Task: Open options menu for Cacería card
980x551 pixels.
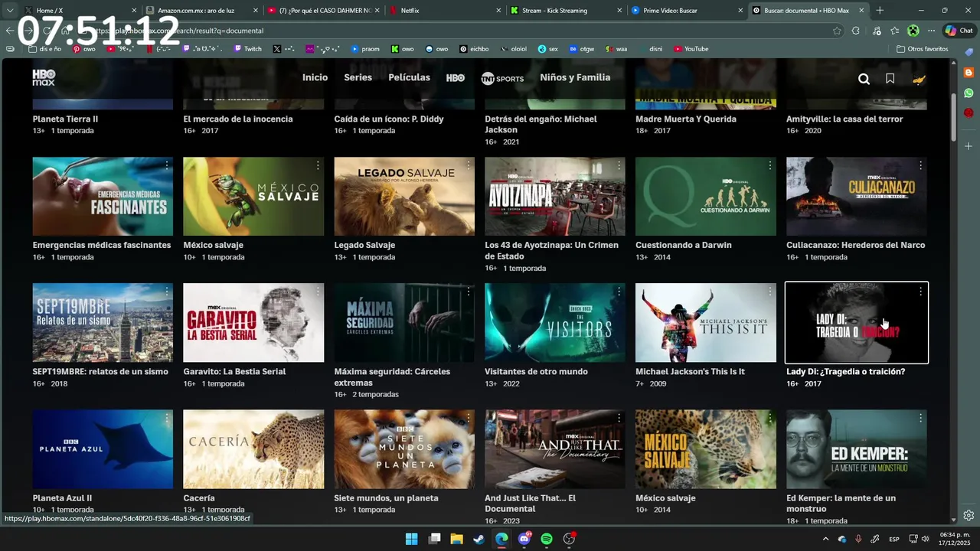Action: pos(318,418)
